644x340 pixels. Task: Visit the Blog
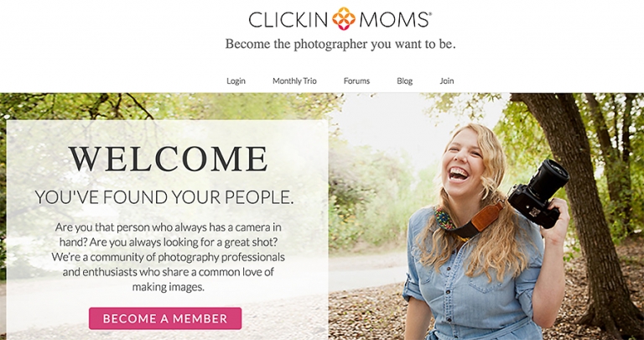(404, 81)
